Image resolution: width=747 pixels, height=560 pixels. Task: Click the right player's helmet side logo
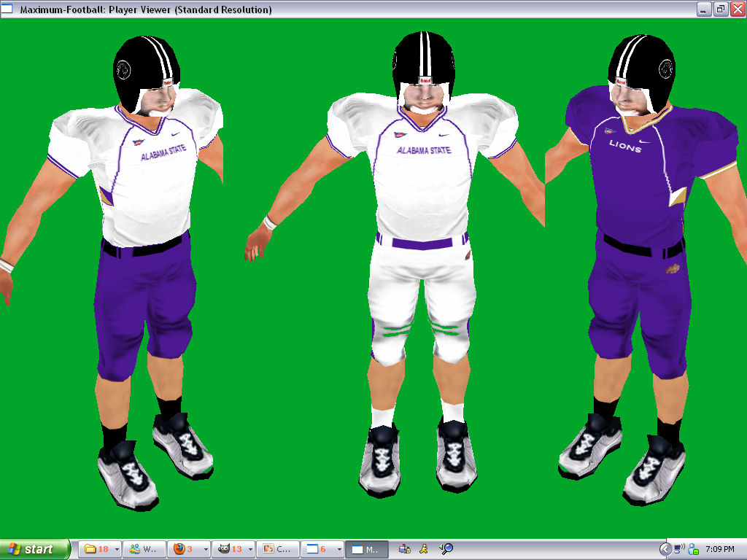point(665,69)
